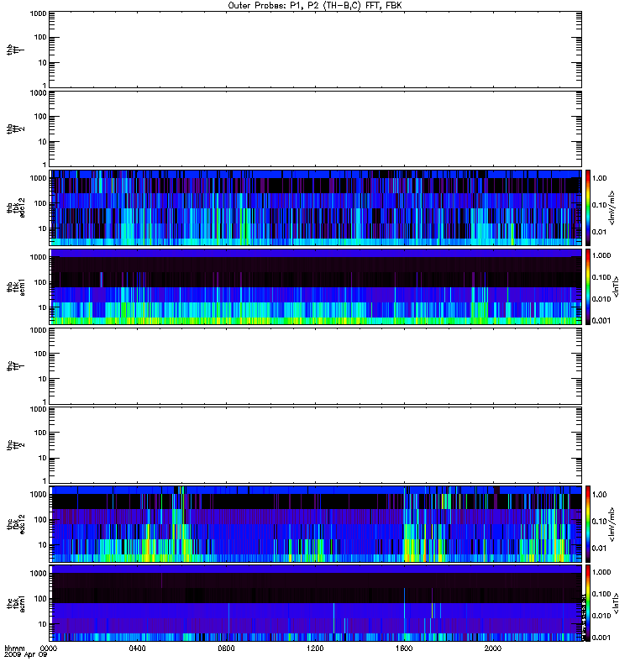Screen dimensions: 630x672
Task: Click the thc fbk edc12 color bar
Action: [588, 524]
